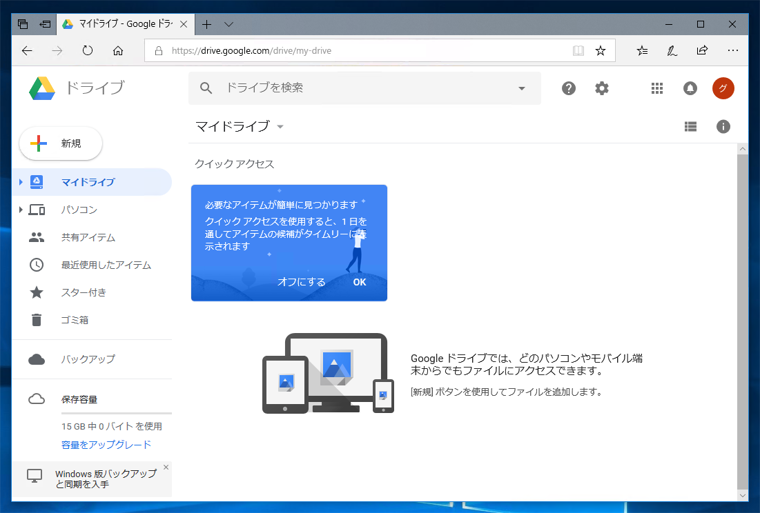Open reading view book icon
760x513 pixels.
point(578,50)
